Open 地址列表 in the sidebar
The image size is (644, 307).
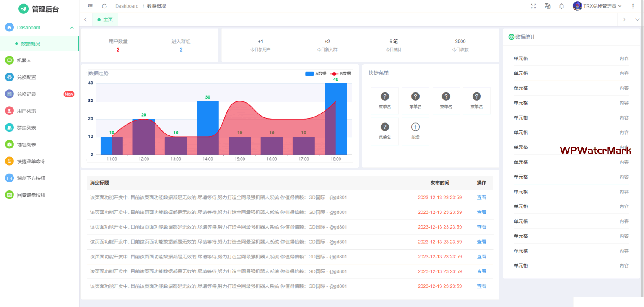click(x=26, y=144)
